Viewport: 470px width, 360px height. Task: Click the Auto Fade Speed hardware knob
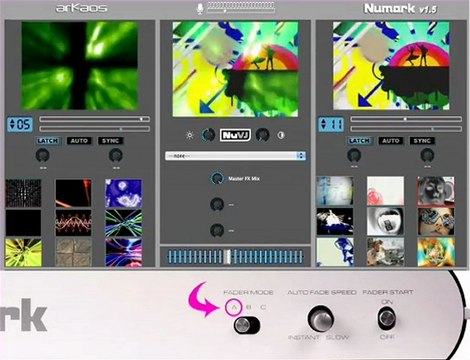point(320,318)
